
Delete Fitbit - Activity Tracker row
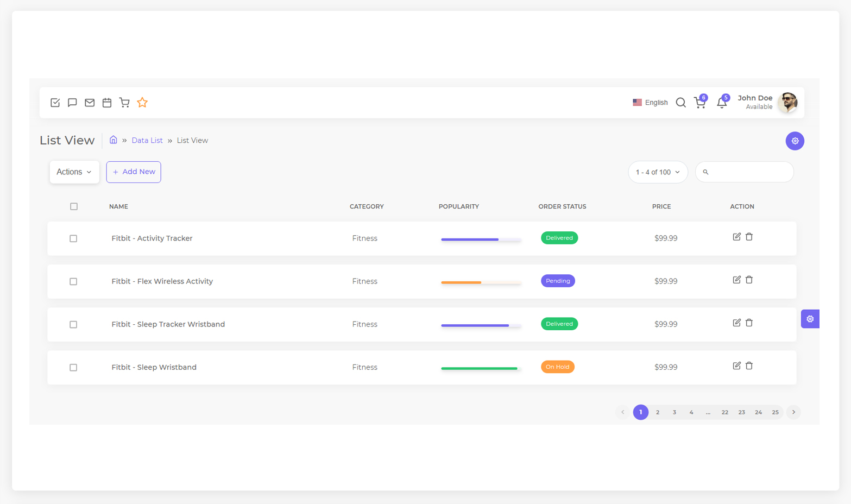[749, 237]
